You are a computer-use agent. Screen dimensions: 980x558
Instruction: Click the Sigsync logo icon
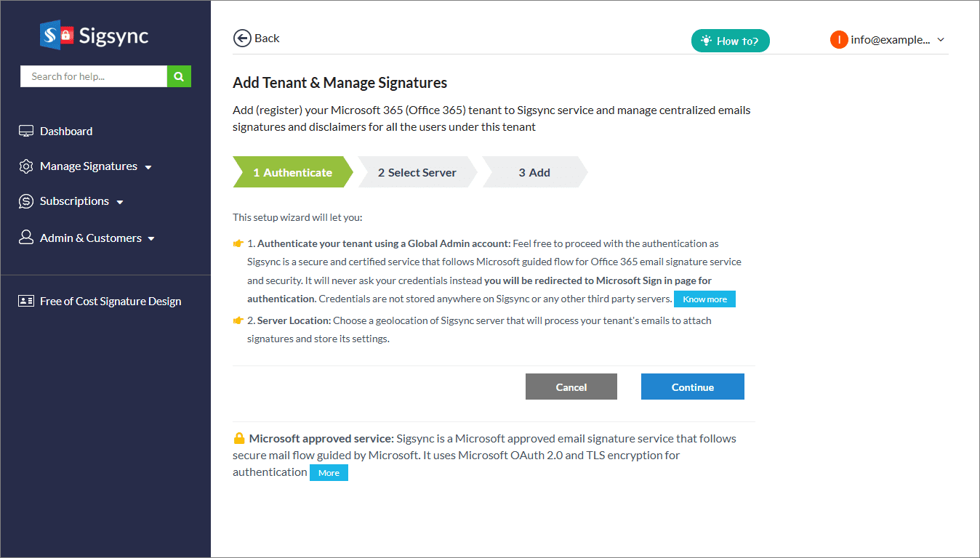(x=57, y=35)
